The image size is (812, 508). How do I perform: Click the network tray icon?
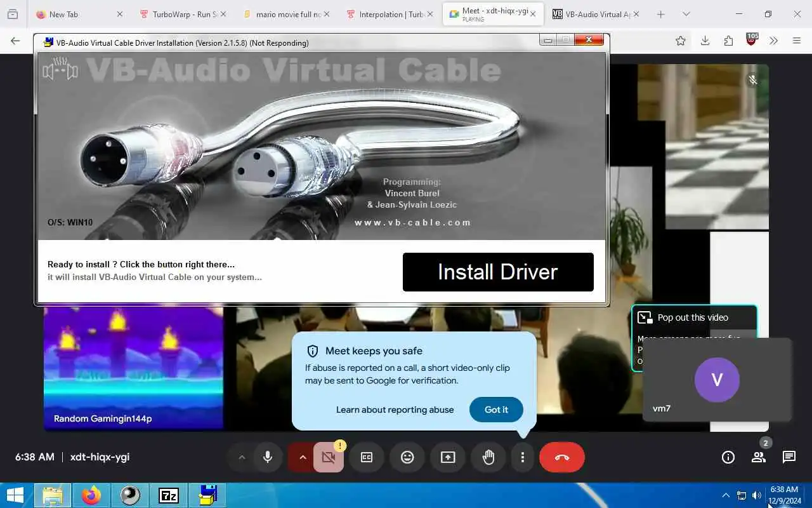tap(742, 495)
